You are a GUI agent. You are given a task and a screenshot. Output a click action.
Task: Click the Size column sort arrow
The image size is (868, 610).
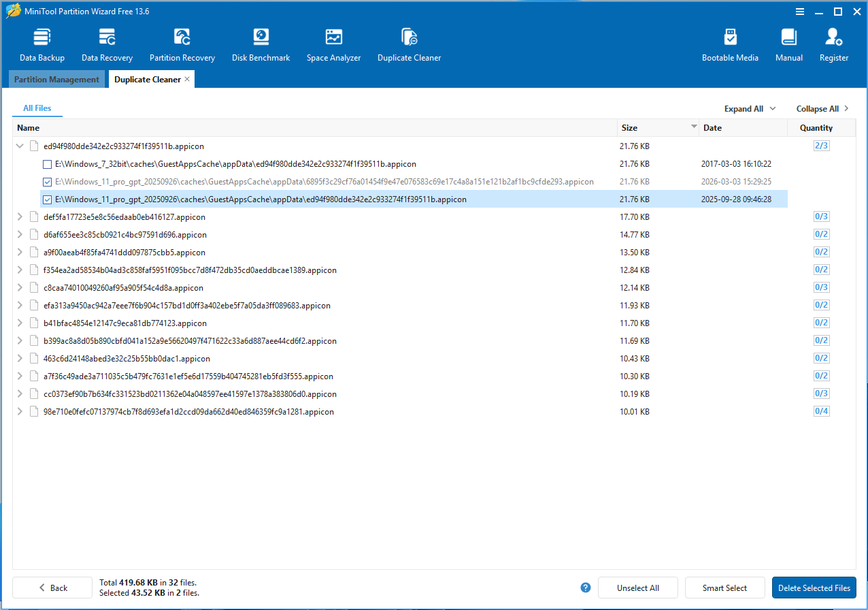tap(695, 127)
